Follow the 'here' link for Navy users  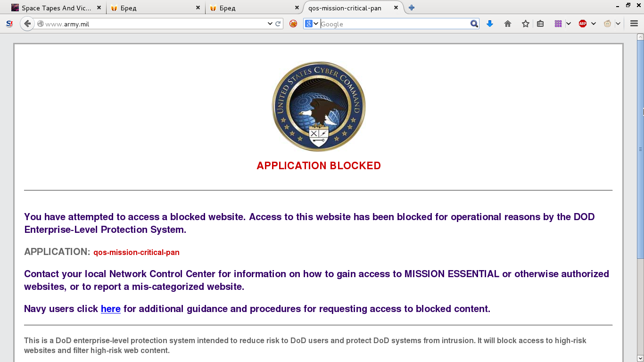[111, 309]
